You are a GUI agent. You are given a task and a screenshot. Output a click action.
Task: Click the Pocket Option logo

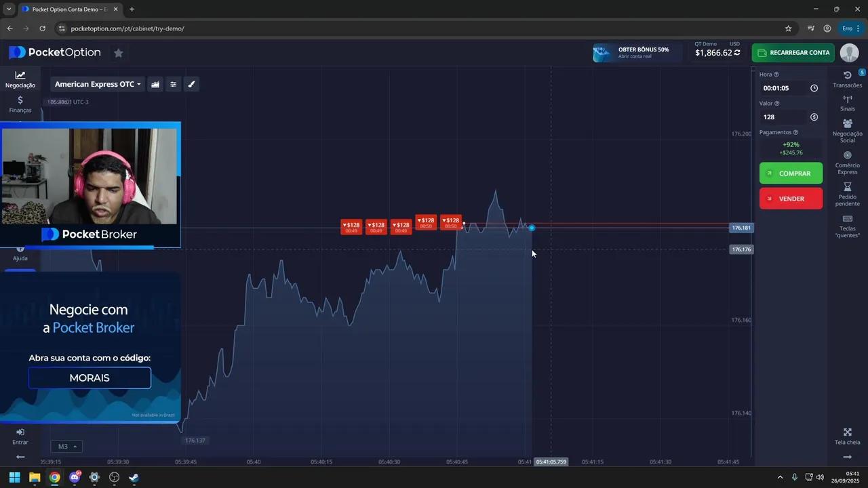[55, 53]
